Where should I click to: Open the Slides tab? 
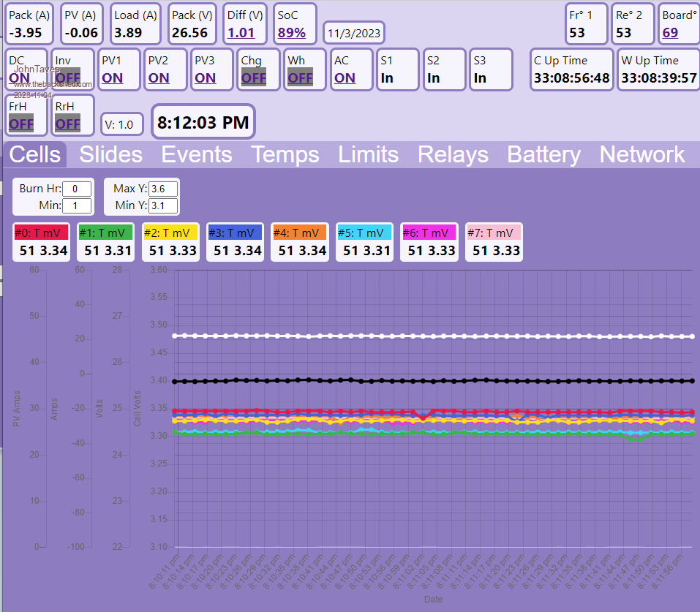coord(110,154)
